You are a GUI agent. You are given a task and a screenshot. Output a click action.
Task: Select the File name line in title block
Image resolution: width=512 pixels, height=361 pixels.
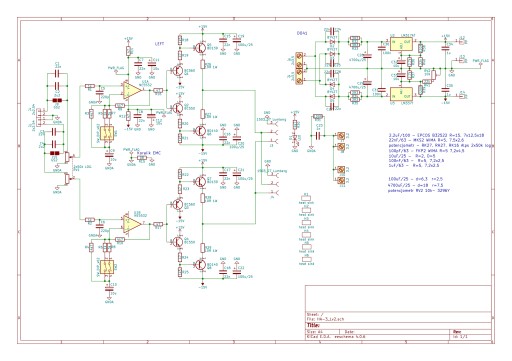point(326,319)
